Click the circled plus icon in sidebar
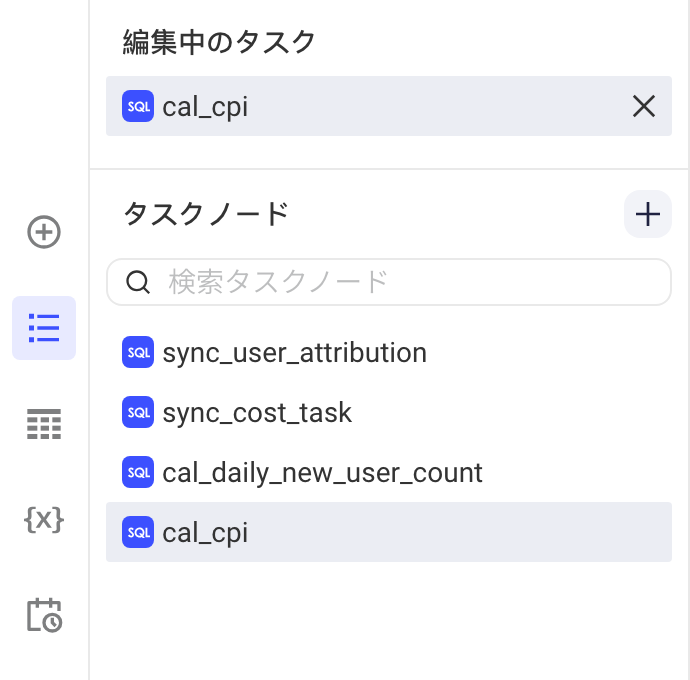690x680 pixels. pos(44,232)
